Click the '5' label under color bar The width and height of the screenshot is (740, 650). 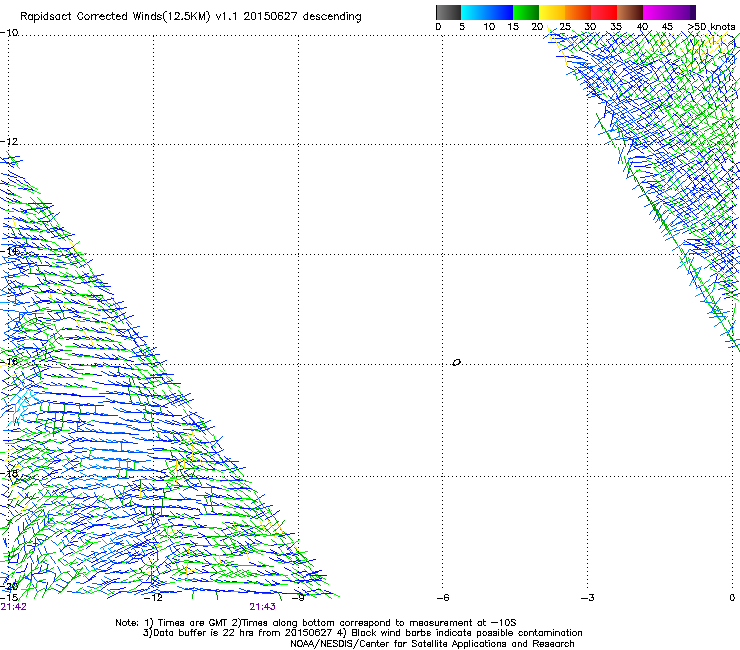pyautogui.click(x=462, y=26)
